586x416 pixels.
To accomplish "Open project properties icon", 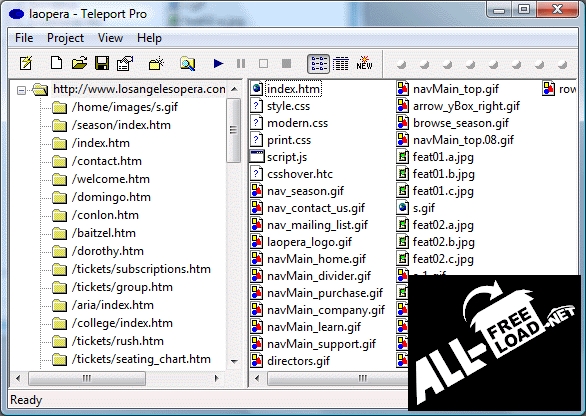I will (x=125, y=63).
